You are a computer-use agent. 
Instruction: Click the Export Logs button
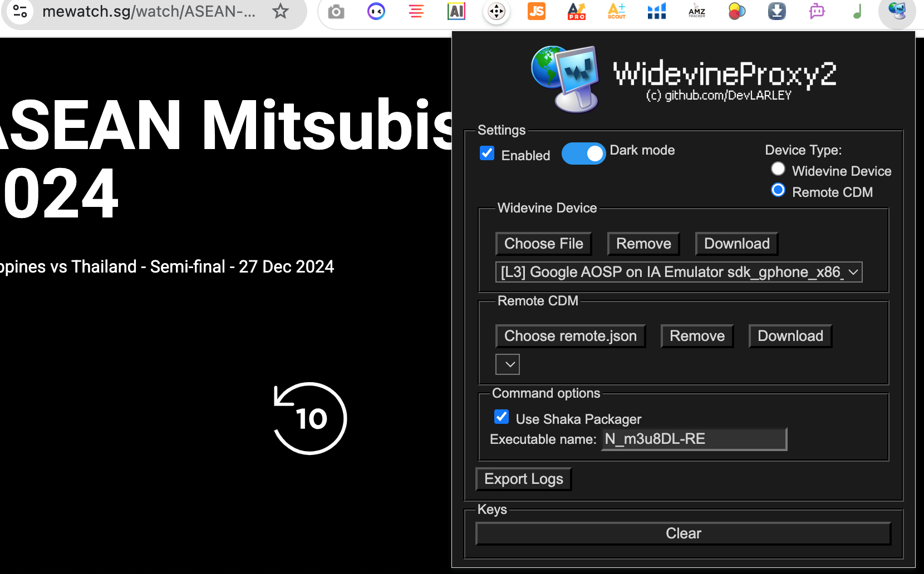[x=524, y=479]
